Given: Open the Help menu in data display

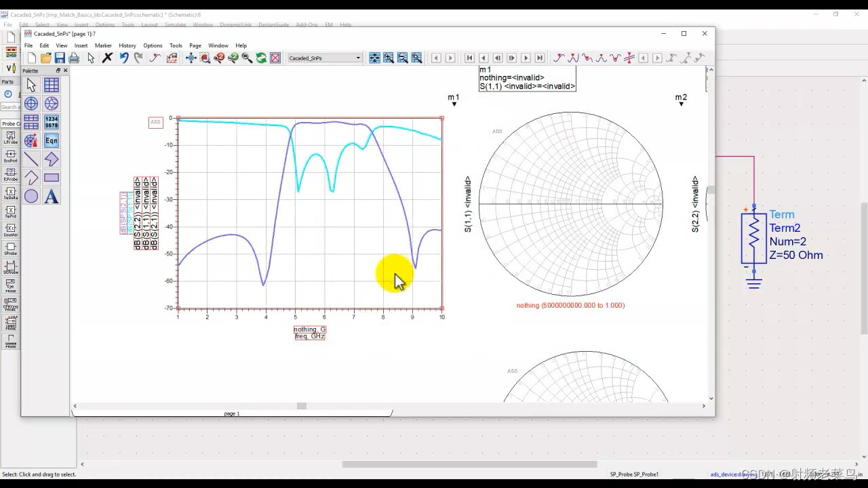Looking at the screenshot, I should point(241,45).
